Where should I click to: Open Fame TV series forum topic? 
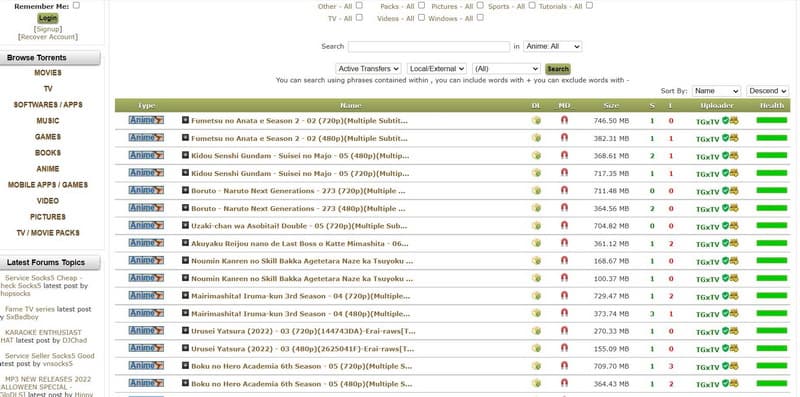point(29,309)
